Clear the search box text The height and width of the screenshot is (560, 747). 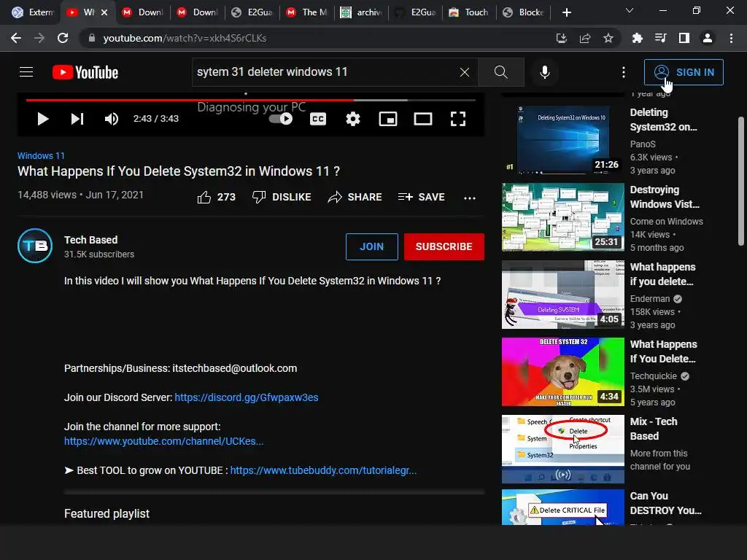(x=465, y=72)
